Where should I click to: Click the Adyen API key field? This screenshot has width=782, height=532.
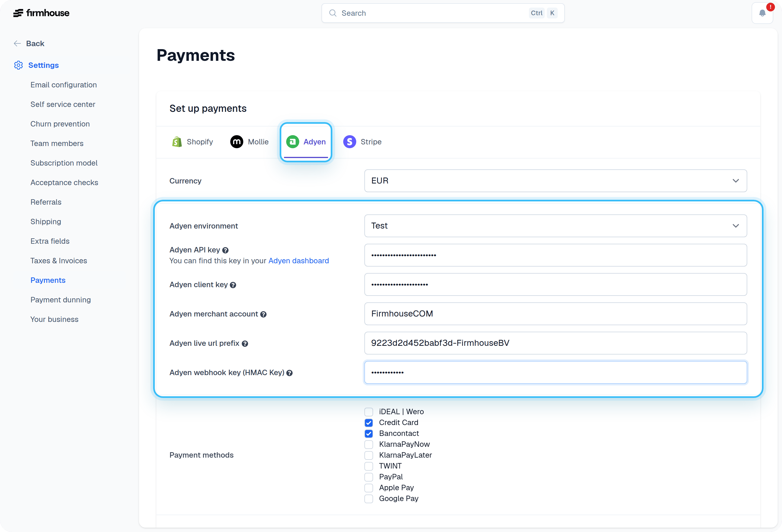[556, 255]
